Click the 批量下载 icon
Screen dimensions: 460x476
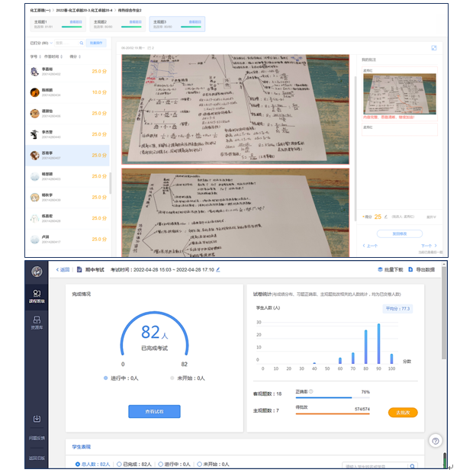[x=380, y=270]
